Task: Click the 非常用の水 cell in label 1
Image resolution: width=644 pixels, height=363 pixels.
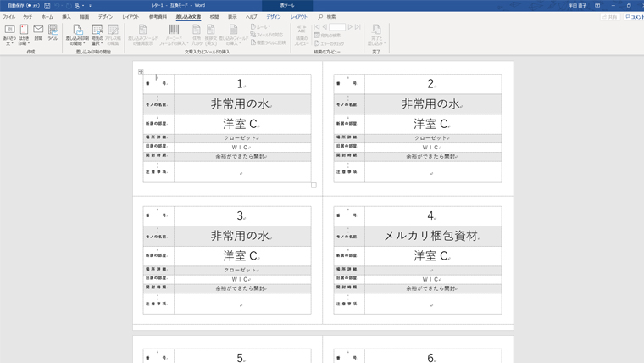Action: pos(241,104)
